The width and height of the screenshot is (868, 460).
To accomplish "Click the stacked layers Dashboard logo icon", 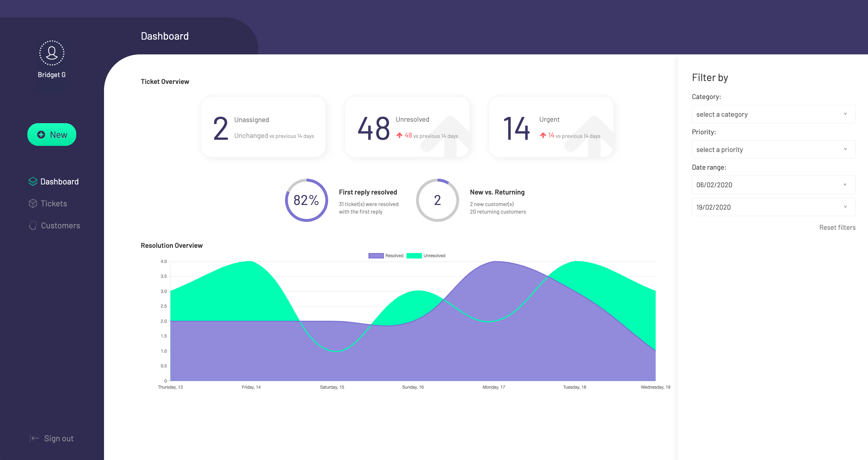I will click(32, 182).
